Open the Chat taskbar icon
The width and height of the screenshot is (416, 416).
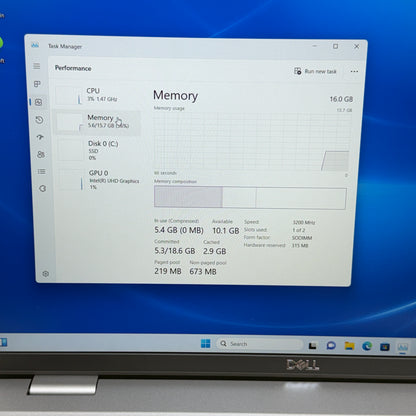click(331, 345)
